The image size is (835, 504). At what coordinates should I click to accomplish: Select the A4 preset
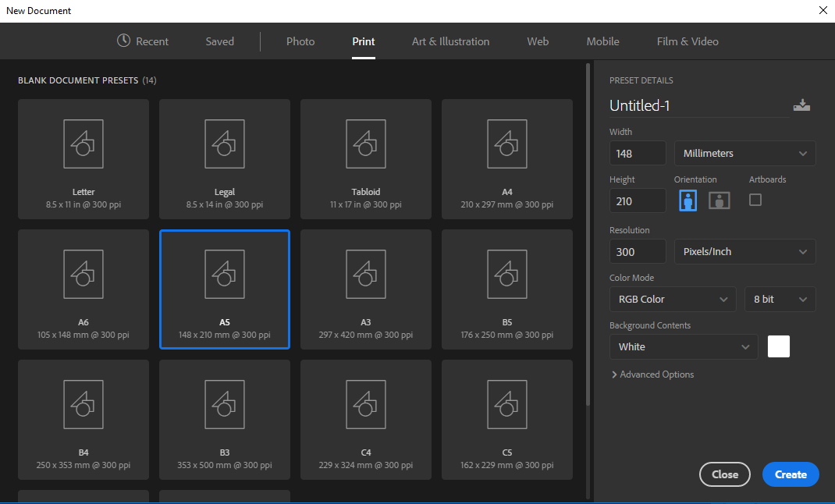tap(506, 159)
